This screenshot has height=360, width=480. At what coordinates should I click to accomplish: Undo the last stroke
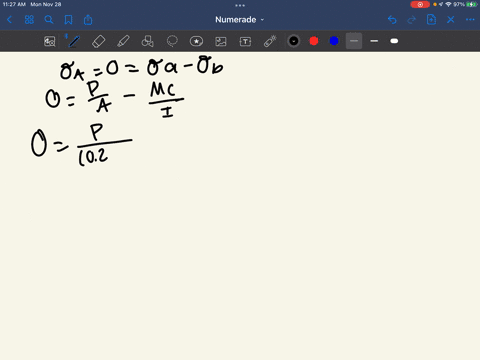(x=392, y=20)
